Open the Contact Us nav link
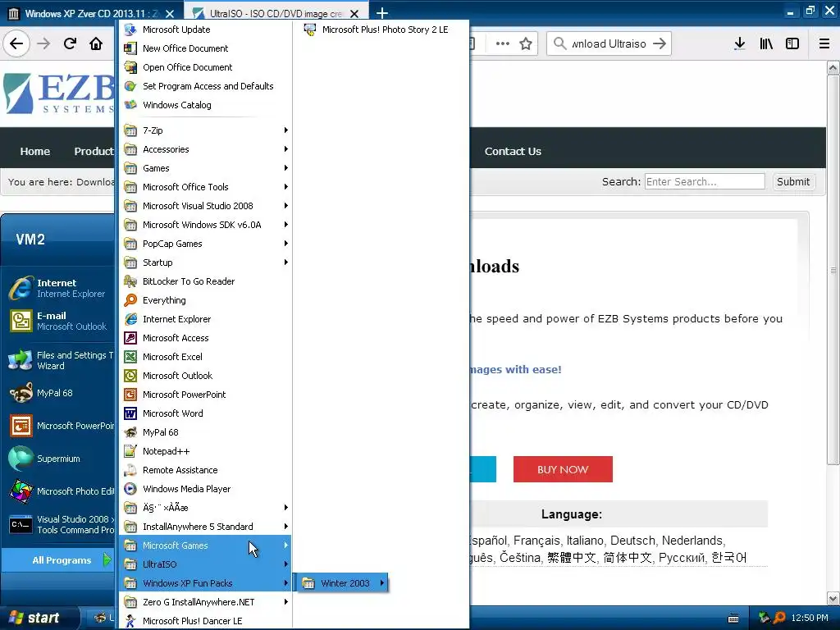This screenshot has width=840, height=630. (x=513, y=152)
